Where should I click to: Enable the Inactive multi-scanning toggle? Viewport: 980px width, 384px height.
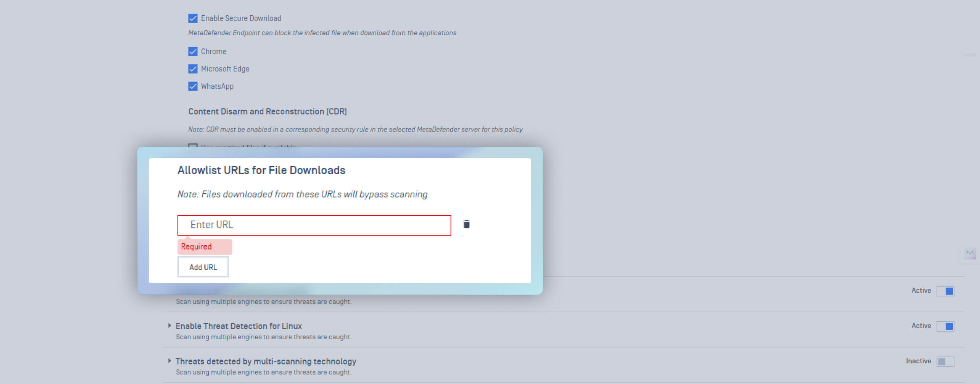[945, 361]
